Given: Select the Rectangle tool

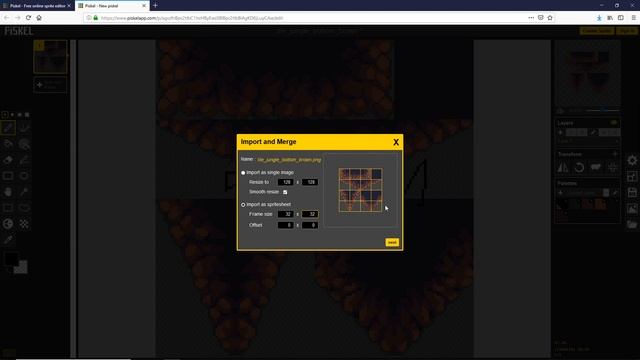Looking at the screenshot, I should (9, 176).
